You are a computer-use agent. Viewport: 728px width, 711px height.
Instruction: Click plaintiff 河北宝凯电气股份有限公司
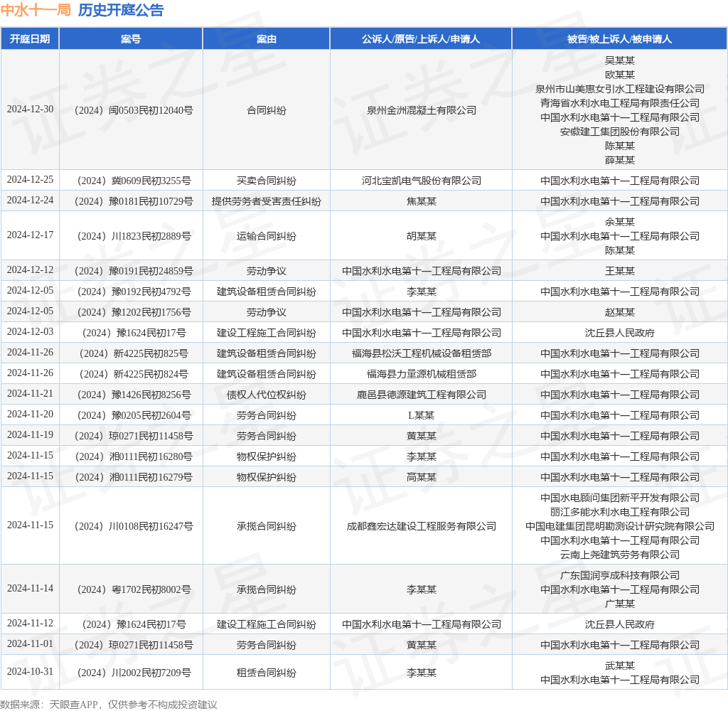point(422,181)
